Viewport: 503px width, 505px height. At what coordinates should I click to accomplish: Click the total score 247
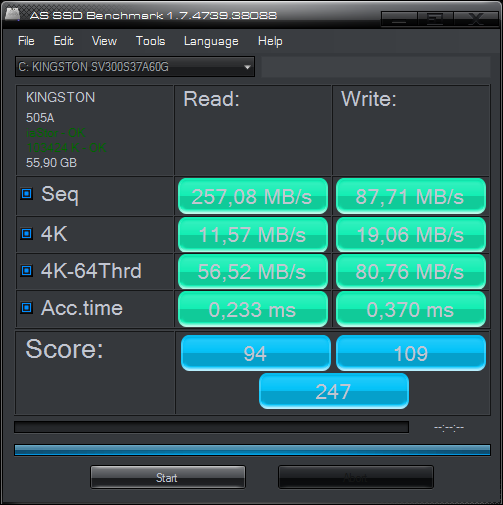click(x=334, y=391)
